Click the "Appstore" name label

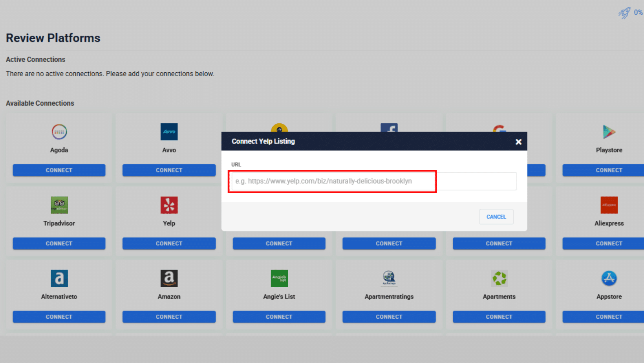pyautogui.click(x=609, y=297)
